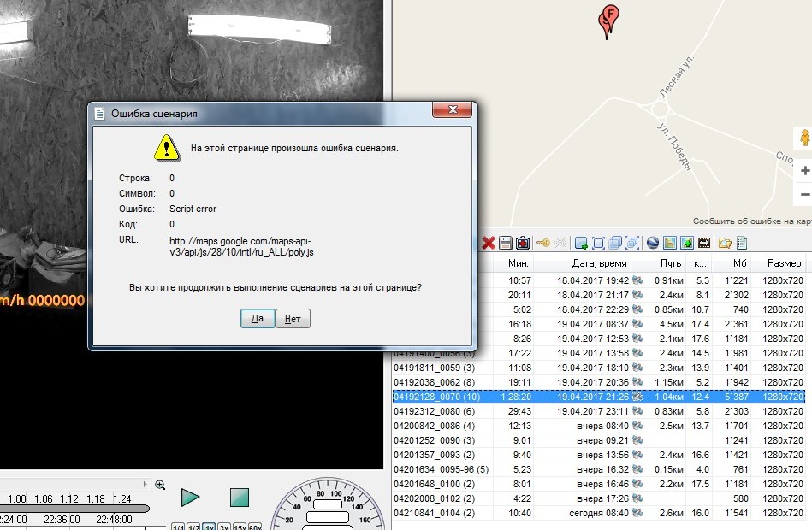Start playback with the green play button
Image resolution: width=812 pixels, height=530 pixels.
(x=190, y=498)
